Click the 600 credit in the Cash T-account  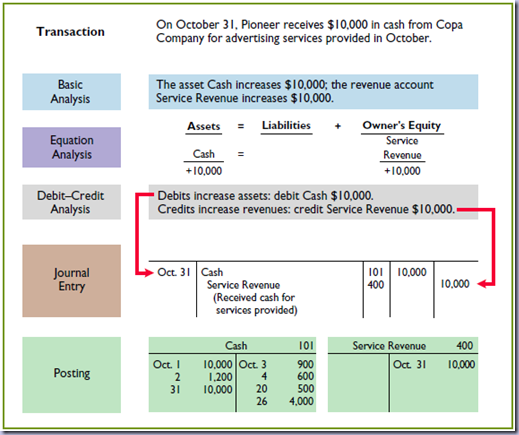coord(306,376)
